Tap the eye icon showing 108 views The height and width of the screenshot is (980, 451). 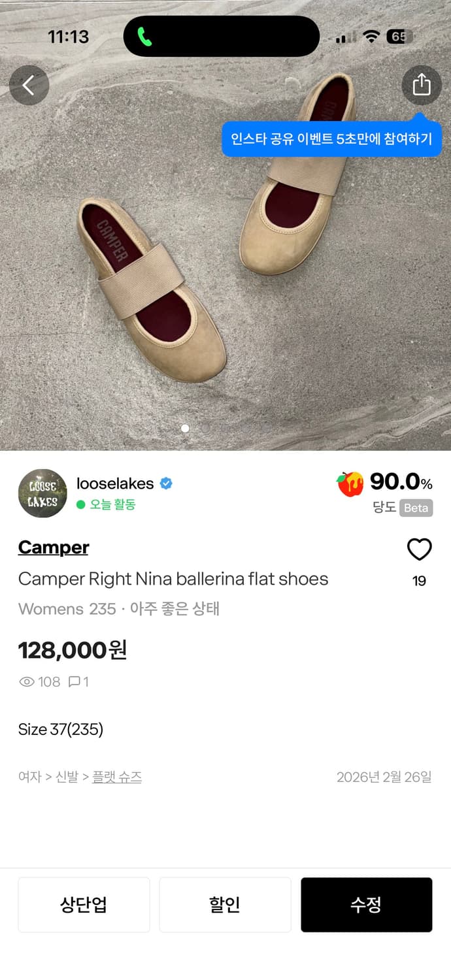pos(26,681)
